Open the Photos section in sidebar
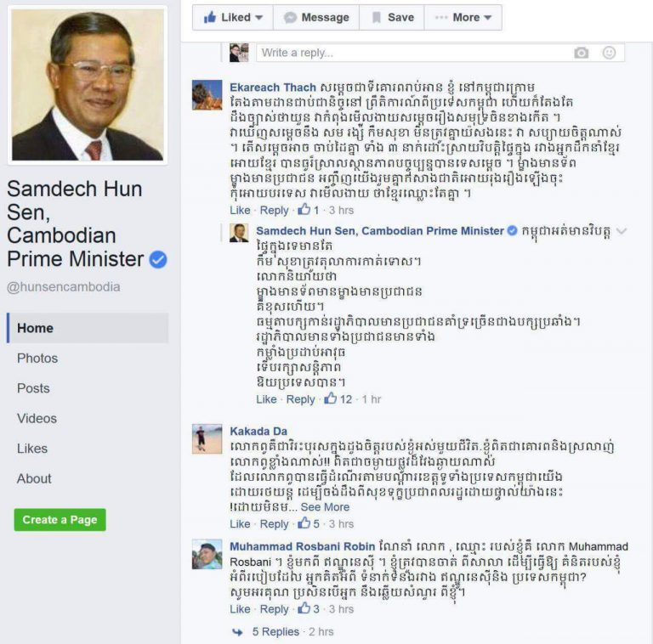 (x=37, y=359)
